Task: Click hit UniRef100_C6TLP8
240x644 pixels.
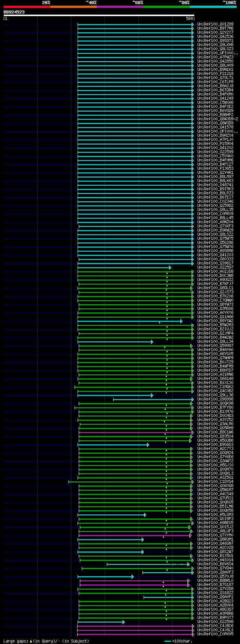Action: (x=215, y=82)
